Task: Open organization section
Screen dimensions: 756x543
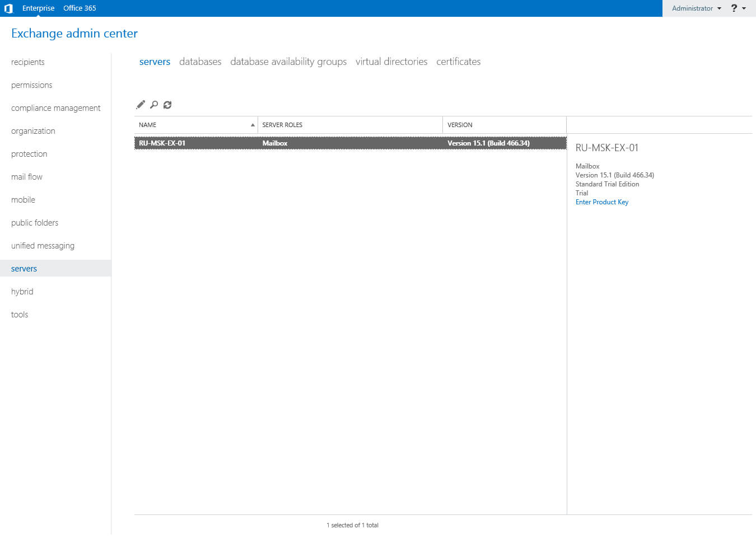Action: tap(33, 131)
